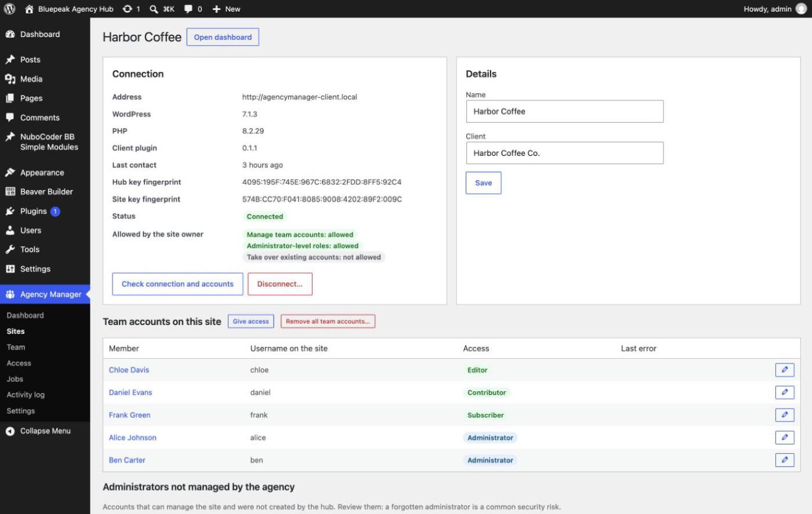Viewport: 812px width, 514px height.
Task: Click the Give access button
Action: coord(251,321)
